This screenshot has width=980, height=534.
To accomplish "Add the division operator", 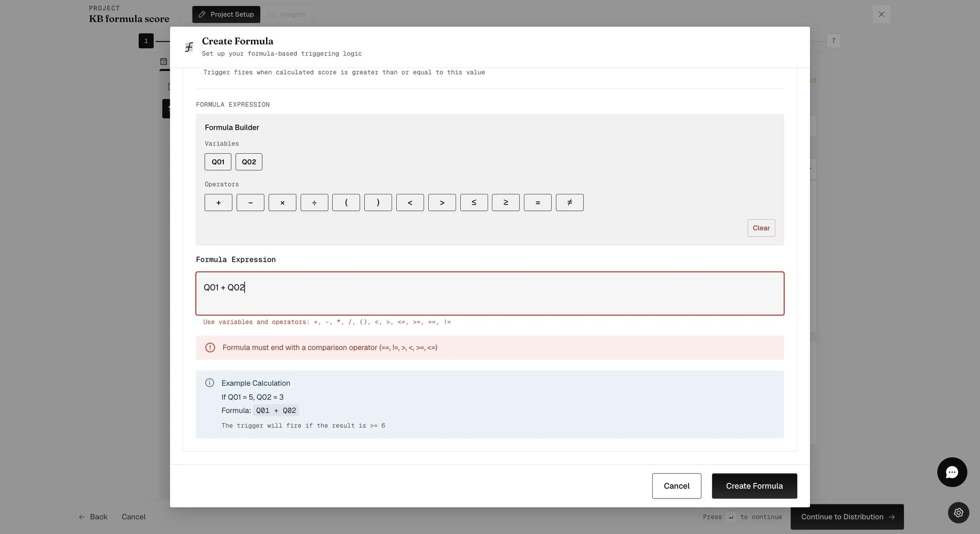I will 314,203.
